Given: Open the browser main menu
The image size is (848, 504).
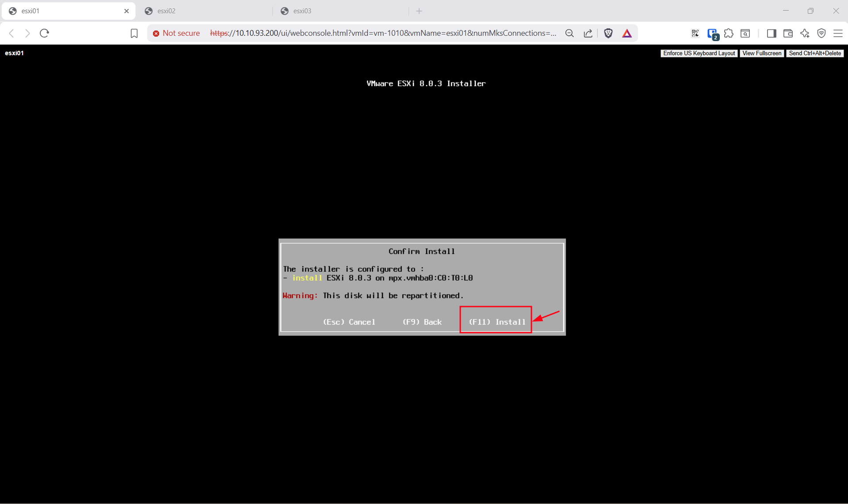Looking at the screenshot, I should (838, 33).
